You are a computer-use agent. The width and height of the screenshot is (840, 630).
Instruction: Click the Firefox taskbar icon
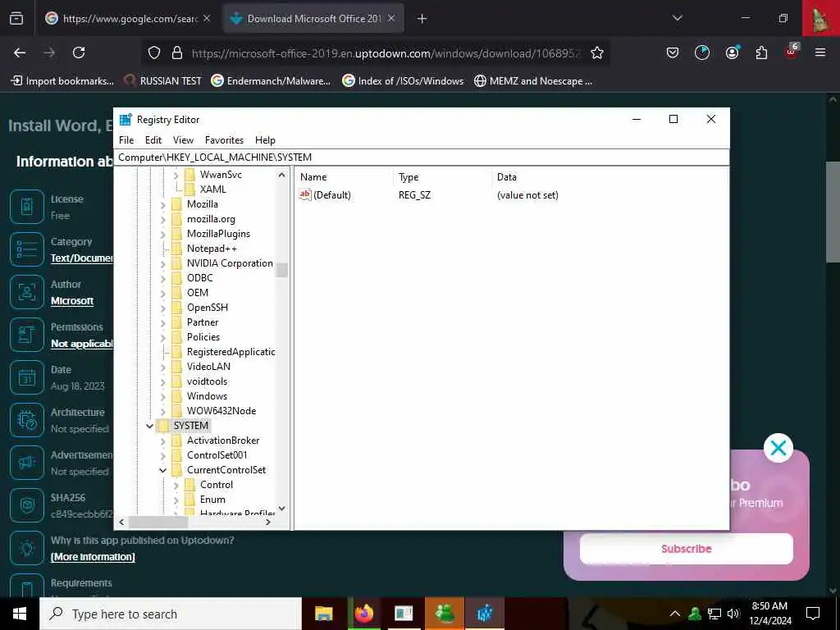363,614
